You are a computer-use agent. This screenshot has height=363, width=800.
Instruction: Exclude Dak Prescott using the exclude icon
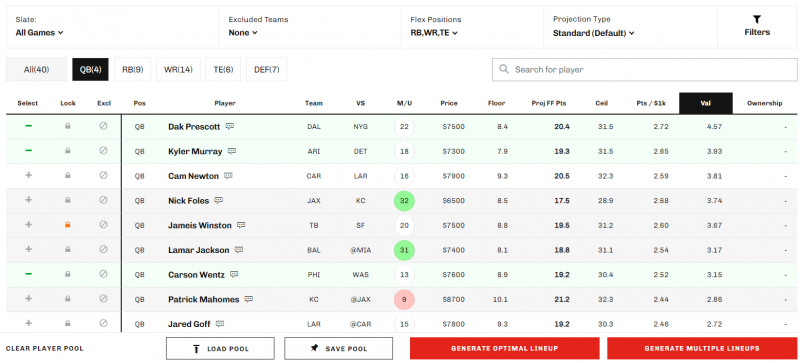point(104,126)
